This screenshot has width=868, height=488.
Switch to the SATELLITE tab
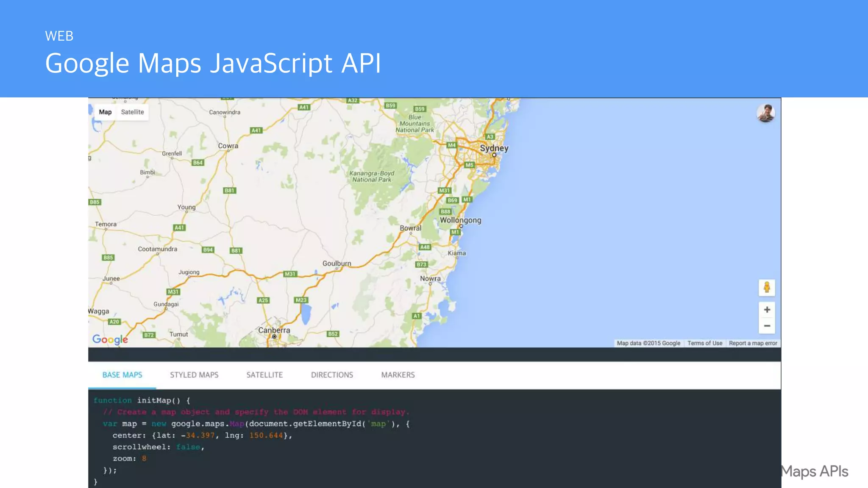264,375
